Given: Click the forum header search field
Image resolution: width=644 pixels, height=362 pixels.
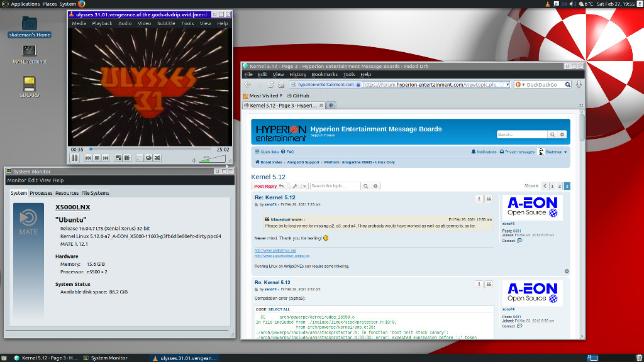Looking at the screenshot, I should pos(522,134).
